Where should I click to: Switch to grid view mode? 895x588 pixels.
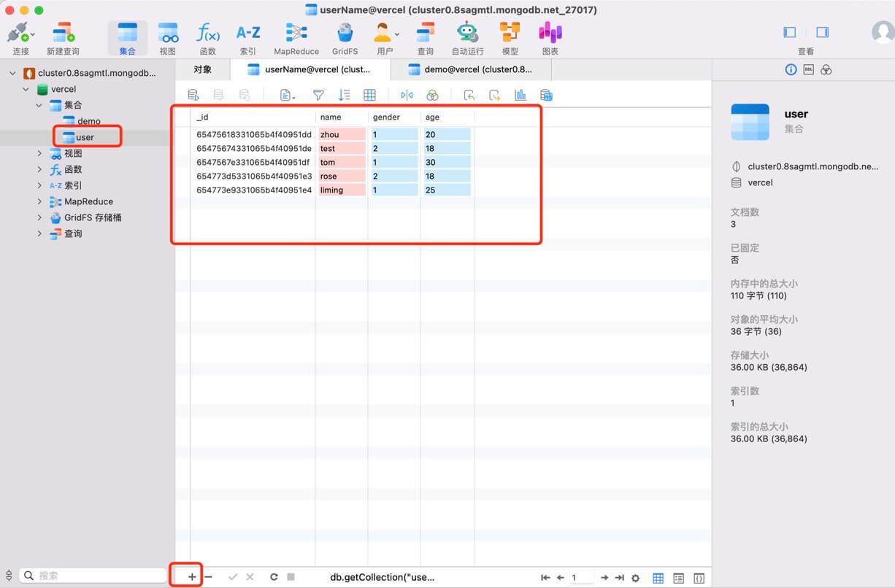click(x=658, y=578)
